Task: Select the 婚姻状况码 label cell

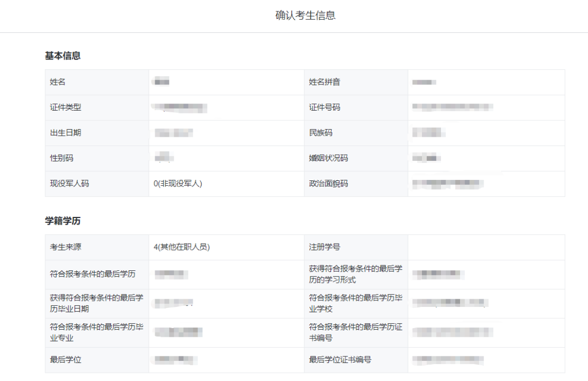Action: coord(356,159)
